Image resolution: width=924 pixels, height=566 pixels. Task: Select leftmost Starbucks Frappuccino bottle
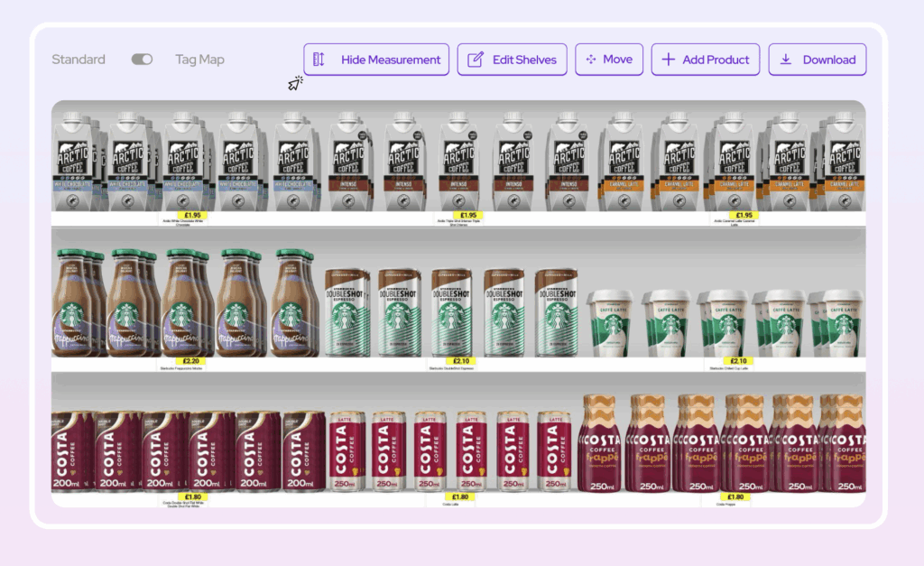point(73,303)
